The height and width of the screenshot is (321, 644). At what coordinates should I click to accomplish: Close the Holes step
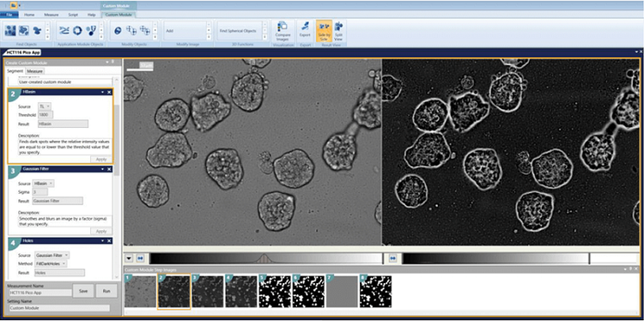tap(109, 241)
